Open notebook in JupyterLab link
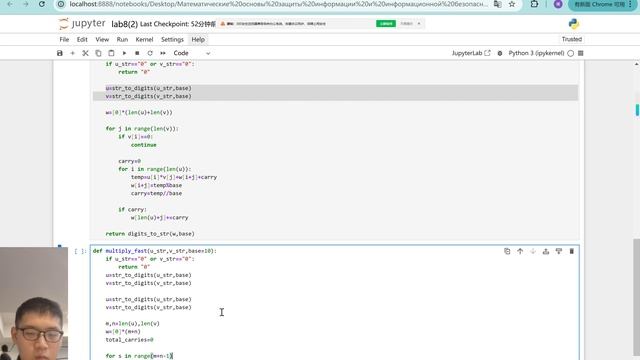 click(x=471, y=53)
